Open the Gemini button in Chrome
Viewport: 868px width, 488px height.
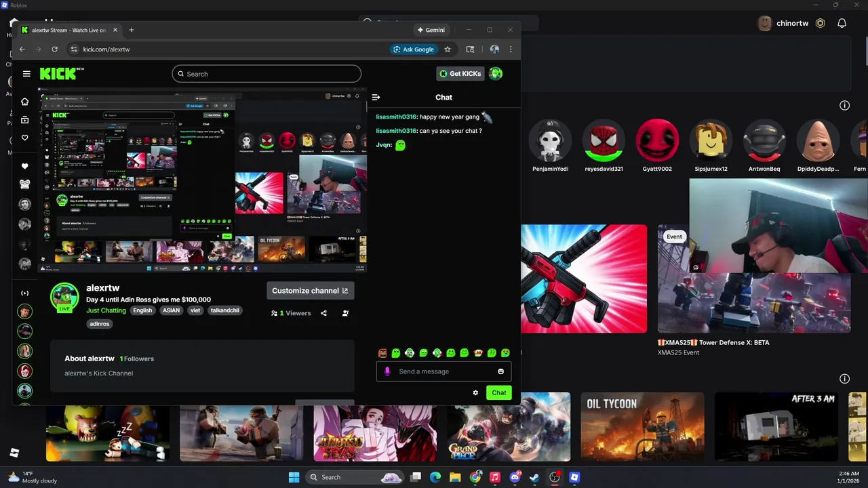click(x=431, y=30)
